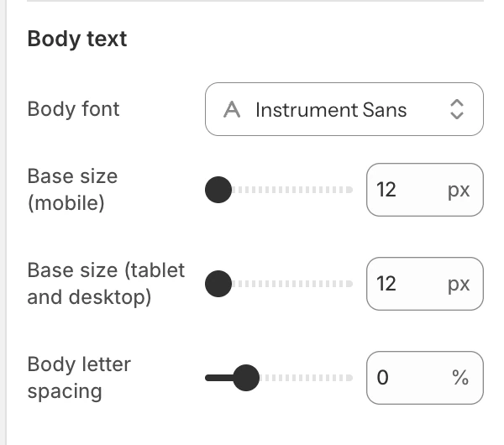This screenshot has height=445, width=504.
Task: Click the Body letter spacing label
Action: click(79, 378)
